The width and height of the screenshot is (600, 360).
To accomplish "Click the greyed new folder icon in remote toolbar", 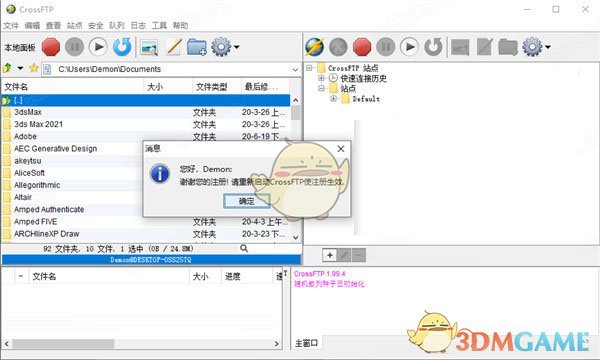I will (x=508, y=47).
